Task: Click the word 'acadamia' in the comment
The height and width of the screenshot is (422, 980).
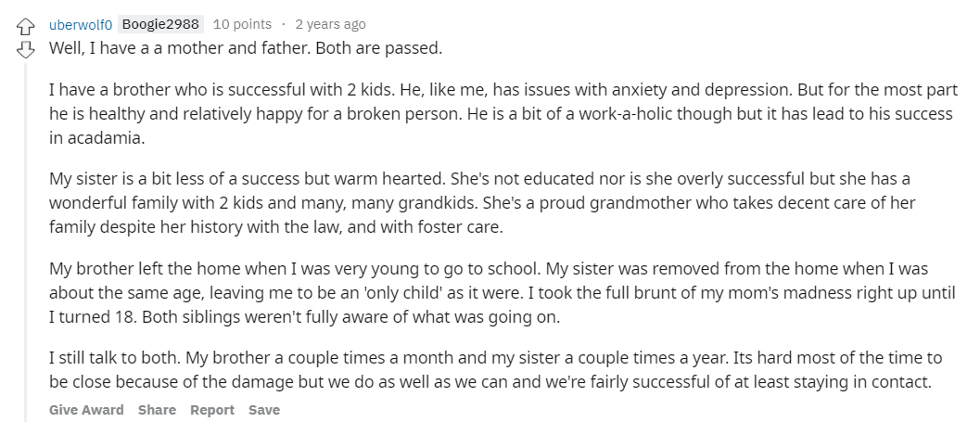Action: pyautogui.click(x=112, y=137)
